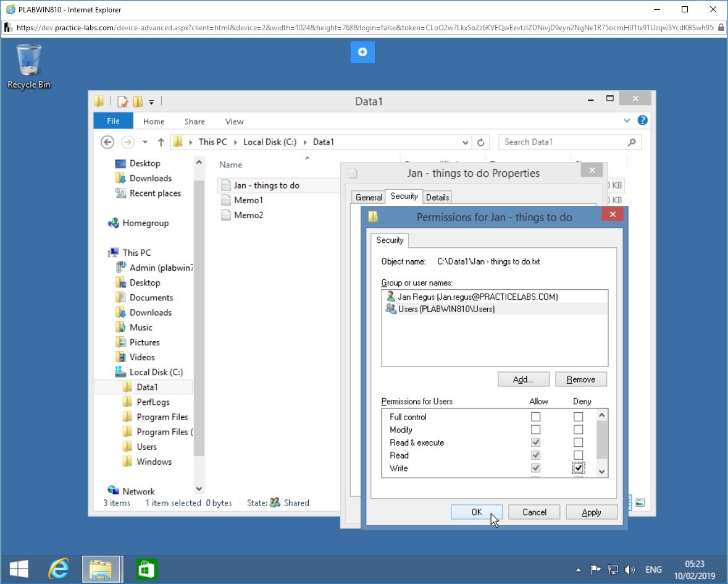Expand the Local Disk (C:) breadcrumb arrow
This screenshot has width=728, height=584.
click(305, 142)
